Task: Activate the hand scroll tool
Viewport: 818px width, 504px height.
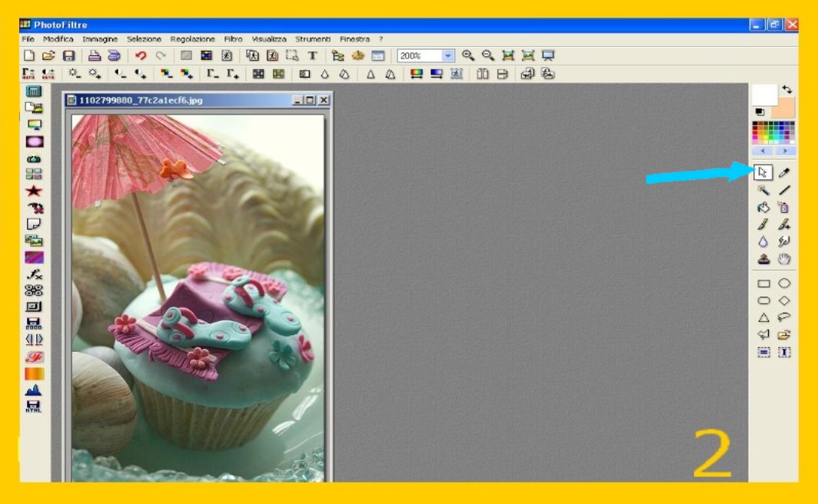Action: point(784,260)
